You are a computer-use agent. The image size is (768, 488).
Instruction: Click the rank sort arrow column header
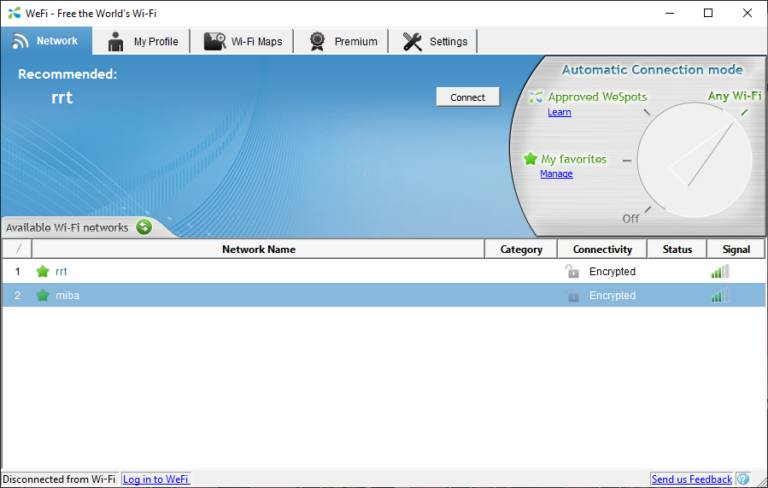pos(17,249)
